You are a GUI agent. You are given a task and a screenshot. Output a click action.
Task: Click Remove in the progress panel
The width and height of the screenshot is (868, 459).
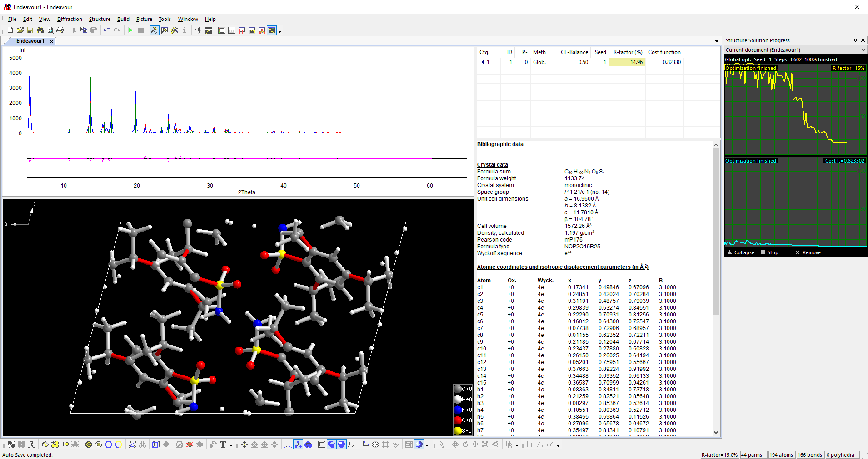[808, 252]
